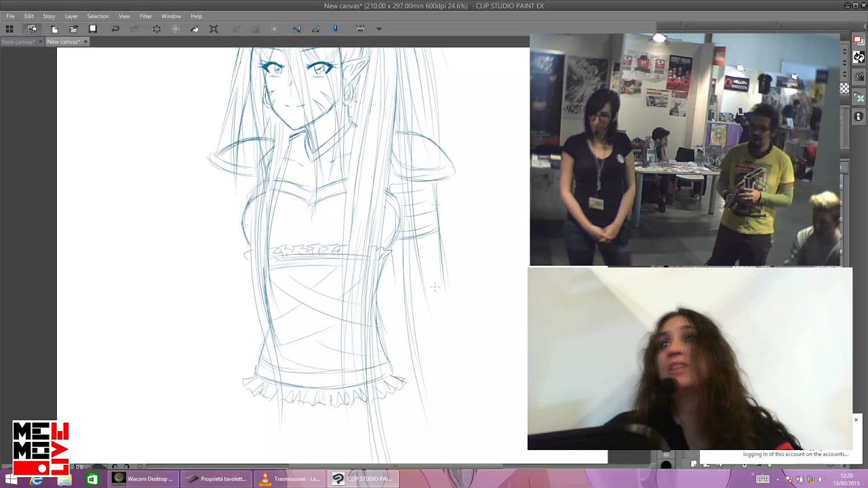Click the canvas rotation reset icon below canvas
The image size is (868, 488).
point(139,466)
